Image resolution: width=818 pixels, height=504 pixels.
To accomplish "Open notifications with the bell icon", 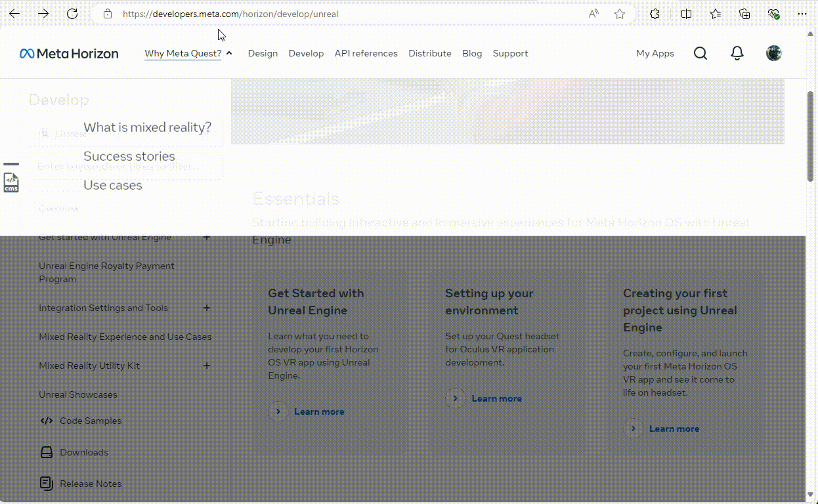I will click(x=737, y=54).
